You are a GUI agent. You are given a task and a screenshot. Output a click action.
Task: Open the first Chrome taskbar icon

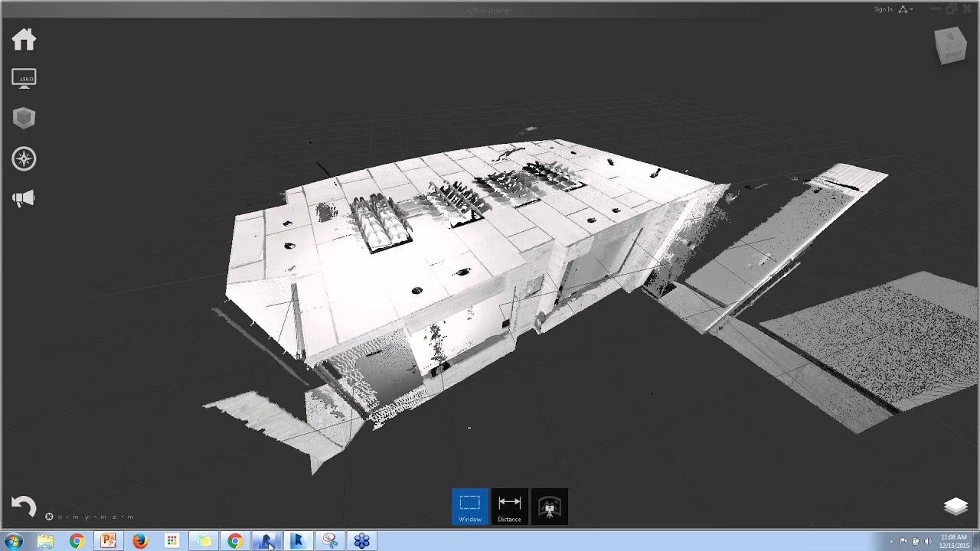click(77, 541)
